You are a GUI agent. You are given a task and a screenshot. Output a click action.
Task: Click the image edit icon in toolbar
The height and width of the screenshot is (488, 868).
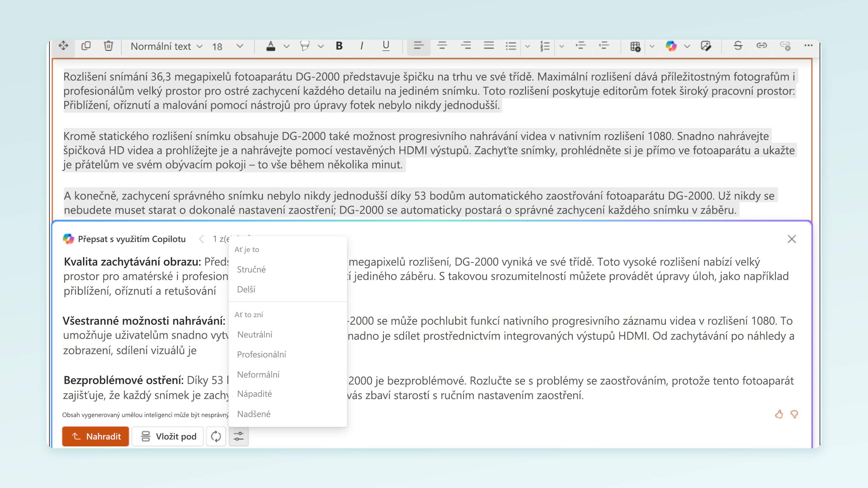tap(706, 46)
